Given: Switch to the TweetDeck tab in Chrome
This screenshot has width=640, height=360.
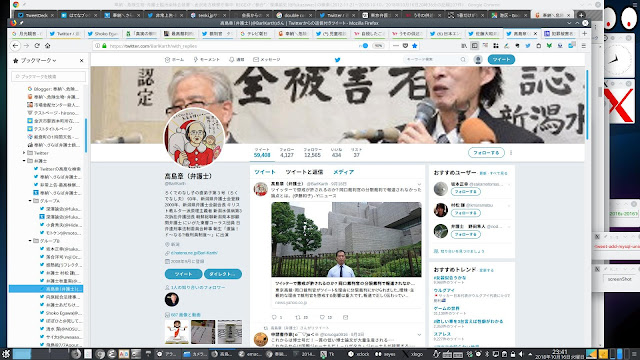Looking at the screenshot, I should point(36,15).
